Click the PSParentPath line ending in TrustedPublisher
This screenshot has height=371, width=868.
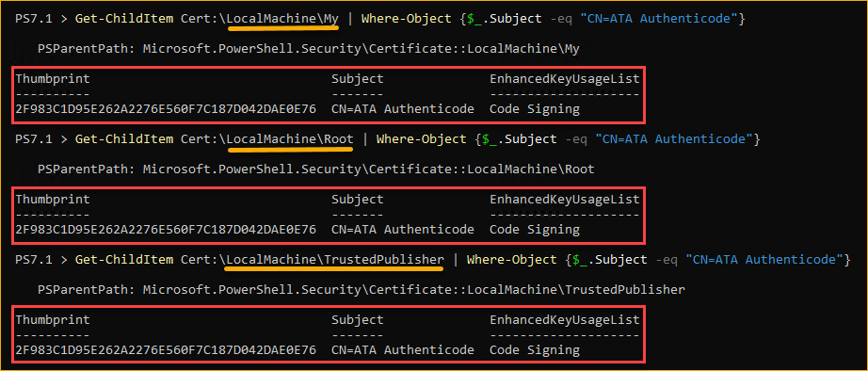(x=362, y=289)
